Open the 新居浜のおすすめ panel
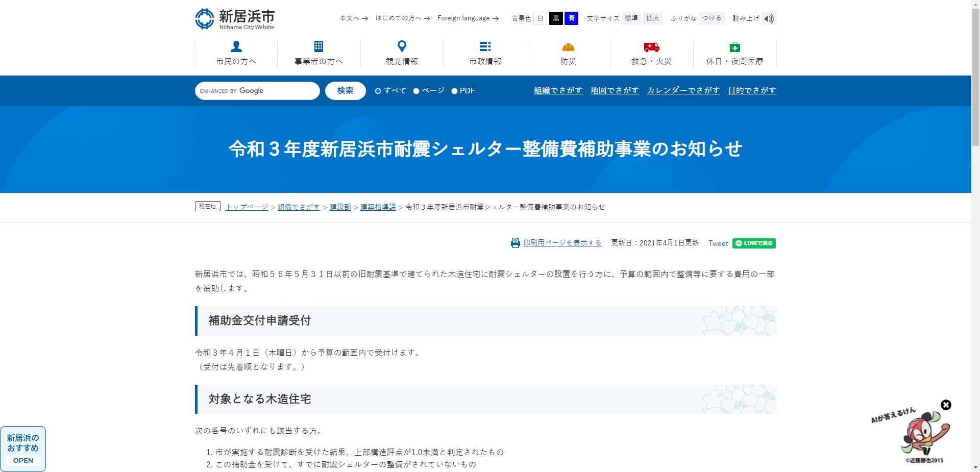Image resolution: width=980 pixels, height=472 pixels. tap(22, 449)
